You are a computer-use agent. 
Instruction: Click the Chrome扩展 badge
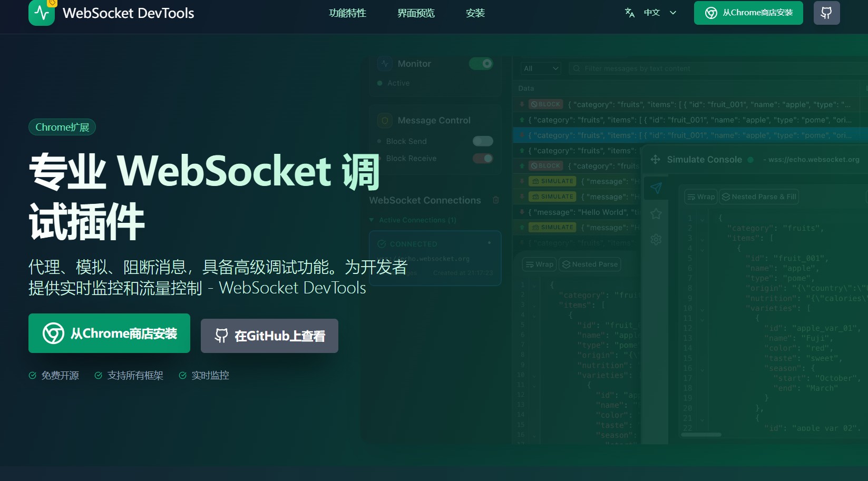pyautogui.click(x=62, y=127)
